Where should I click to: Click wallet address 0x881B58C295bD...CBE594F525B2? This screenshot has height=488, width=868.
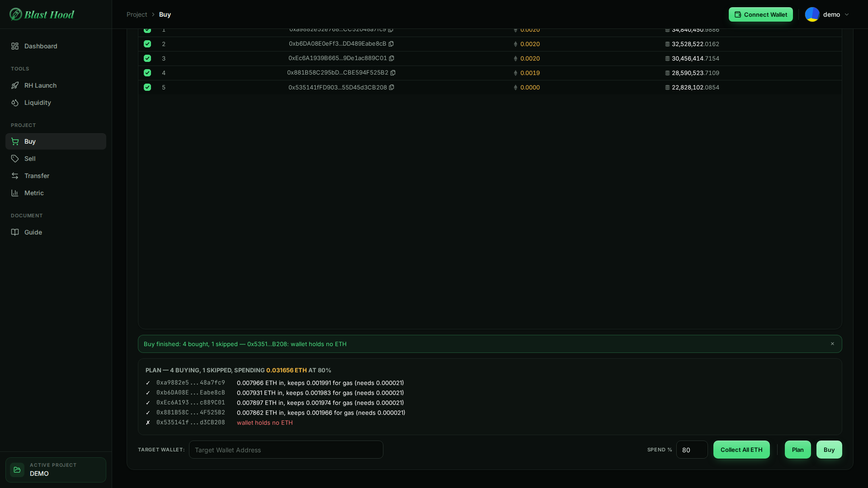pyautogui.click(x=337, y=73)
